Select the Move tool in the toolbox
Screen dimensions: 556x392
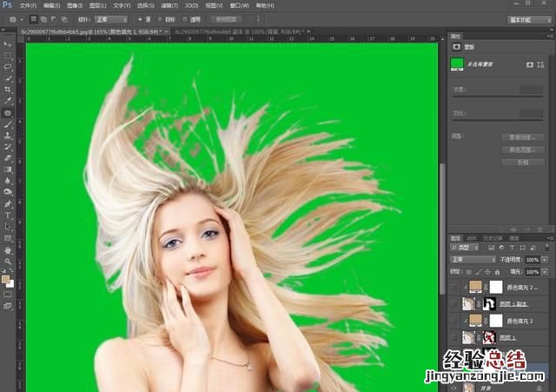(8, 43)
